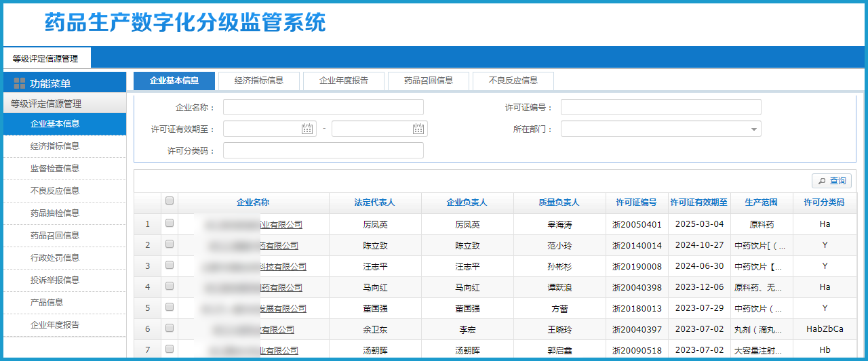Focus the 许可证编号 text field

[660, 107]
